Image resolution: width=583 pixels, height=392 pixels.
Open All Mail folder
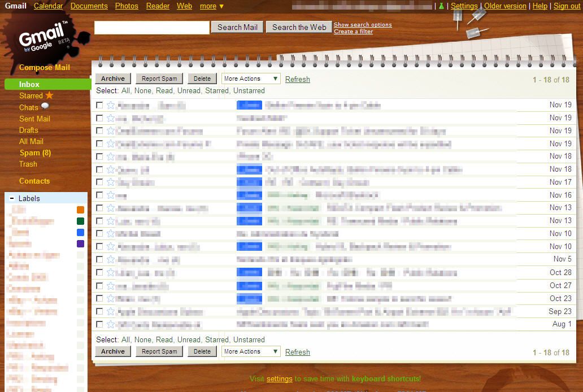tap(31, 141)
